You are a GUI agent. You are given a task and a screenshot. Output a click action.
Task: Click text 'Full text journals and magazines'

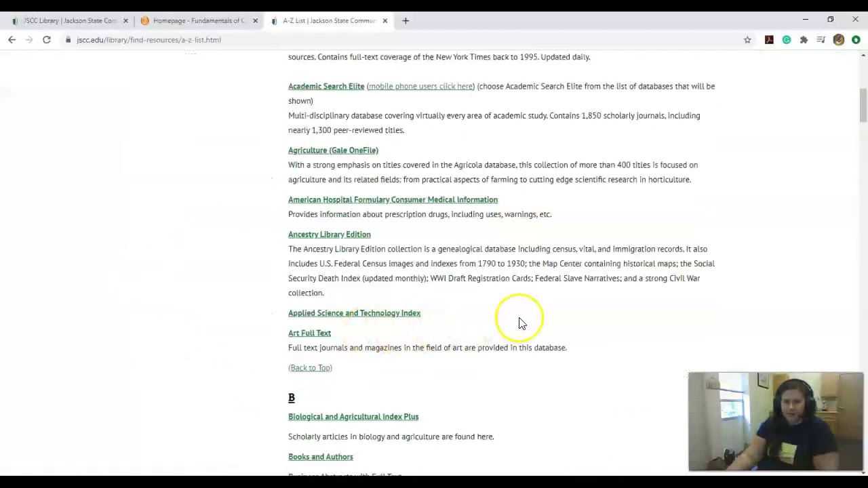tap(344, 348)
